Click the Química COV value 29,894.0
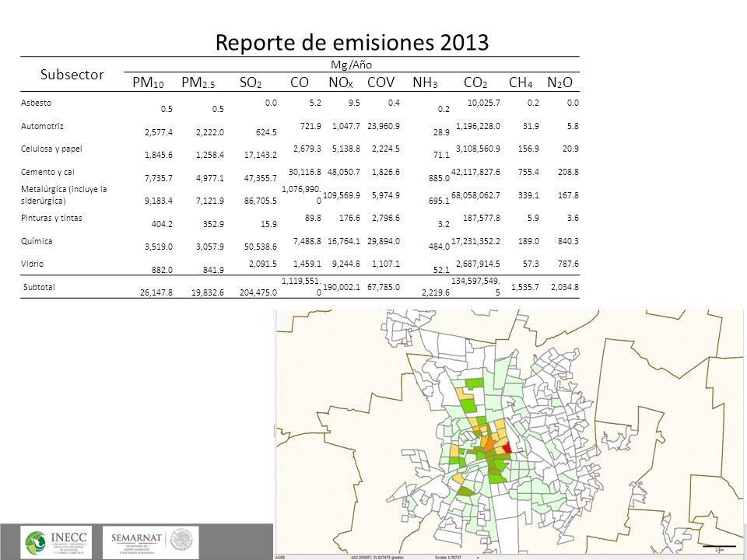Screen dimensions: 747x560 tap(384, 241)
